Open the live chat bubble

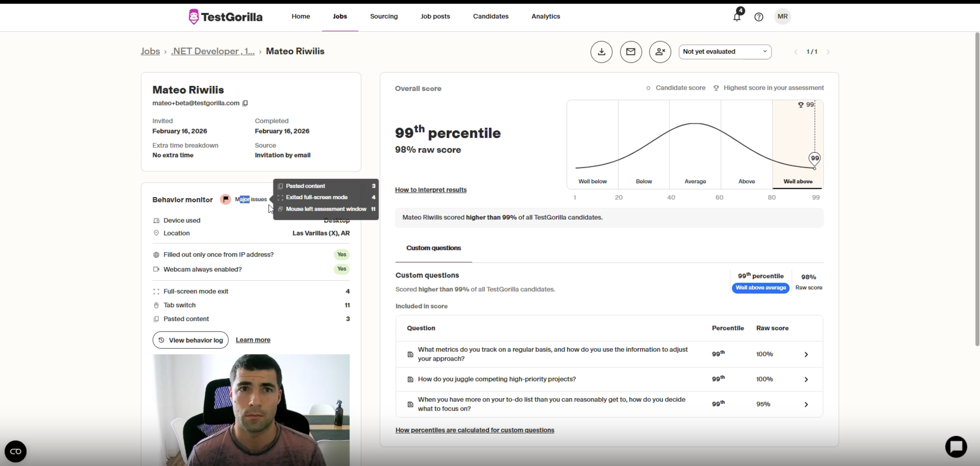(956, 447)
